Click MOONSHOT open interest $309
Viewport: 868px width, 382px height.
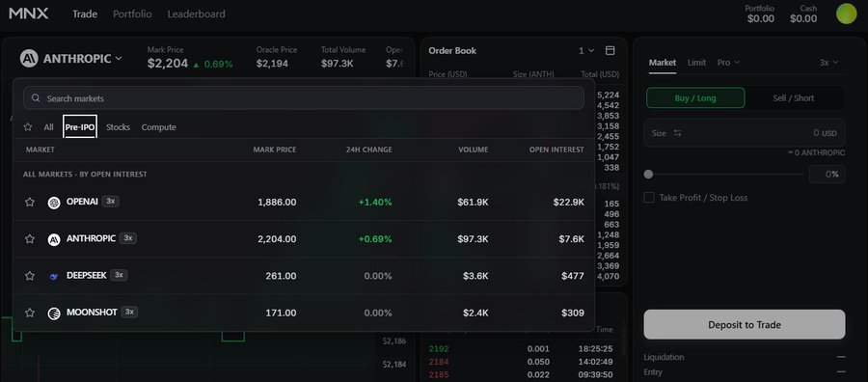click(572, 313)
